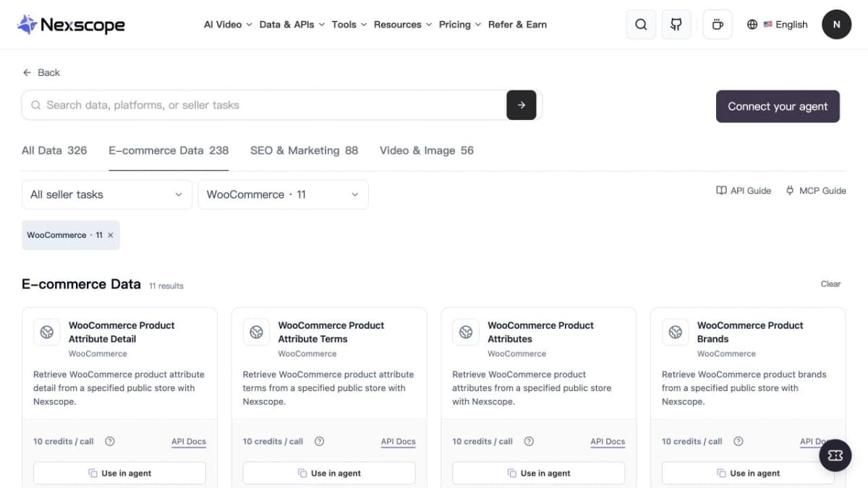This screenshot has height=488, width=868.
Task: Click the 11 results count text
Action: pyautogui.click(x=166, y=286)
